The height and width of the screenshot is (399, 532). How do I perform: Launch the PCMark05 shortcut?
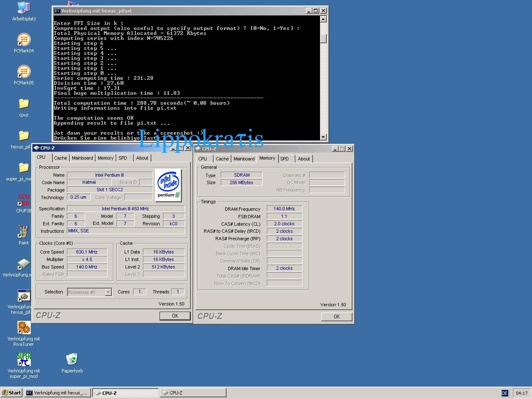tap(24, 72)
